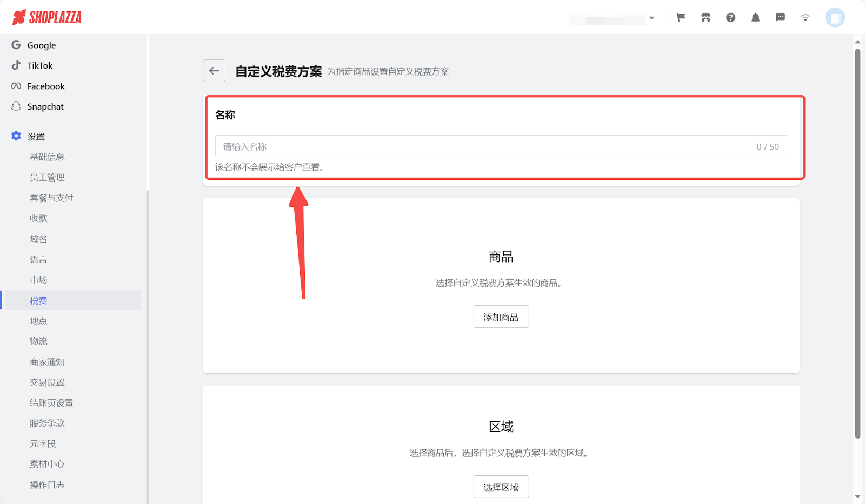
Task: Click 选择商品后，选择自定义税费方案生效的区域 description
Action: [499, 453]
